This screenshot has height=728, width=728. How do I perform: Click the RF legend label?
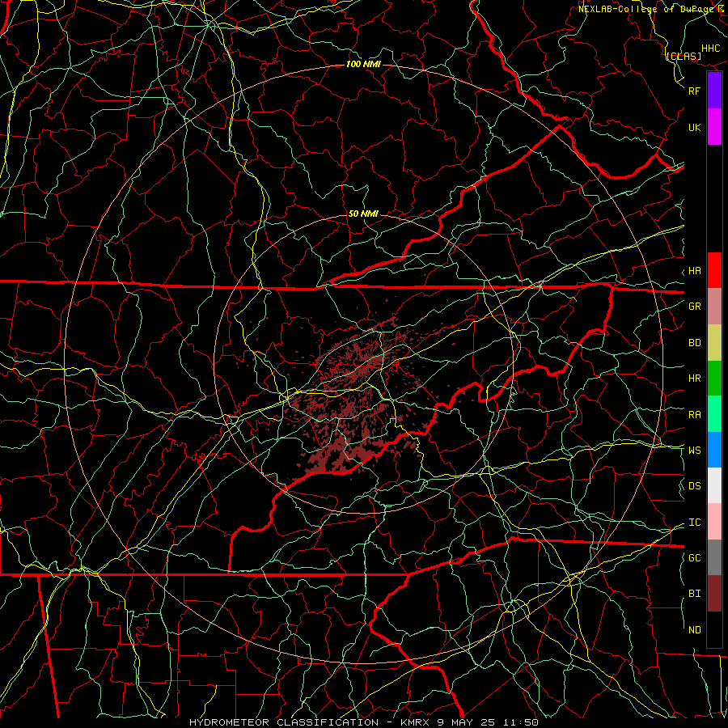tap(695, 91)
